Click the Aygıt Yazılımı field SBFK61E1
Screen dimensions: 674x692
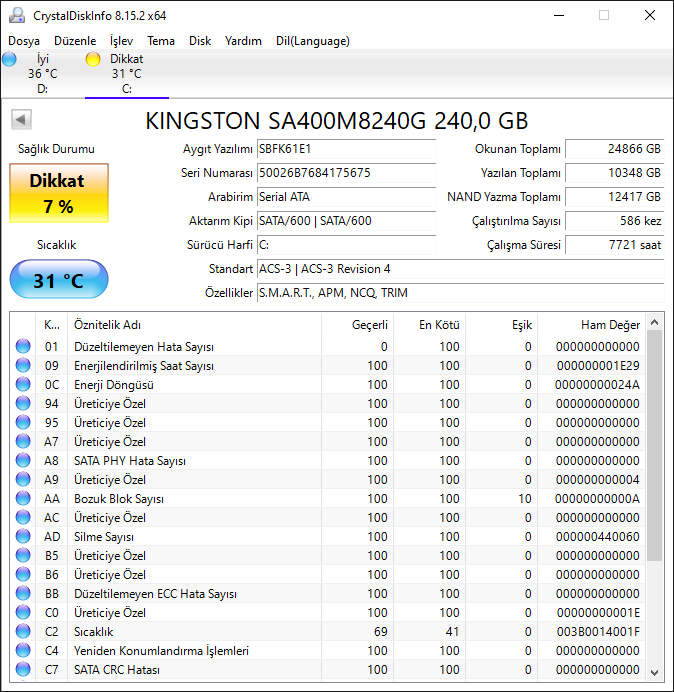[346, 149]
